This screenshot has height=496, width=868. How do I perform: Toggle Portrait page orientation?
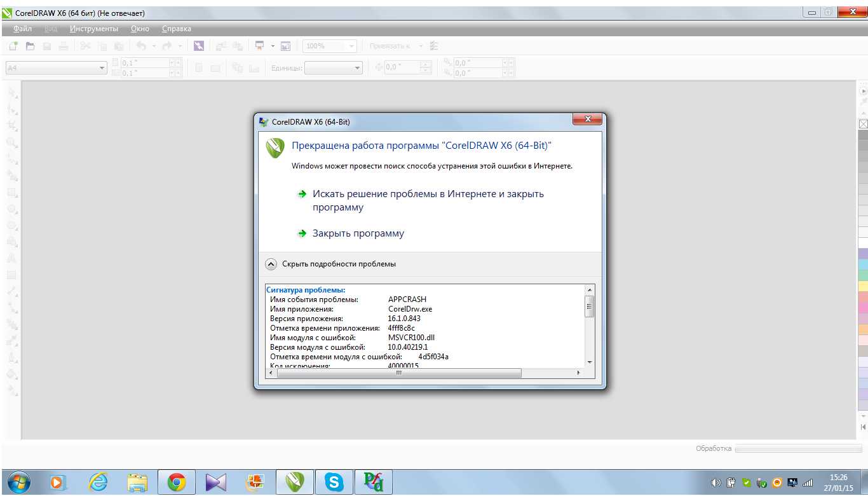[x=199, y=67]
